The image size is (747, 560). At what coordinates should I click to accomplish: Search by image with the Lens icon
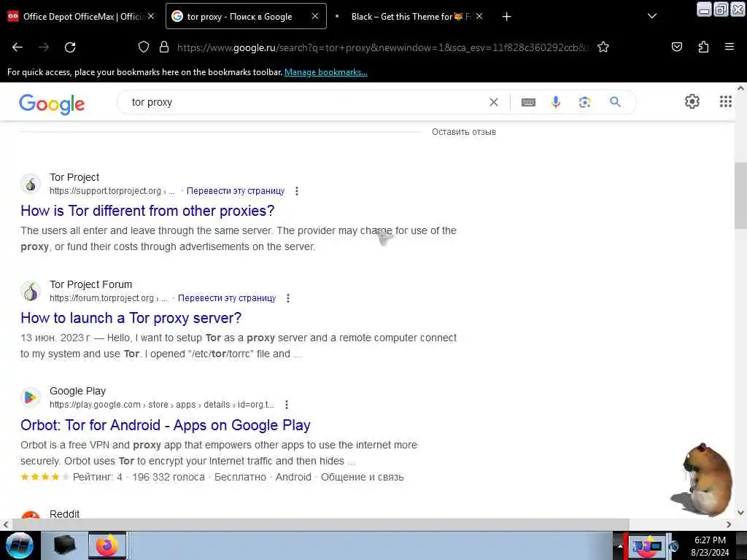584,102
